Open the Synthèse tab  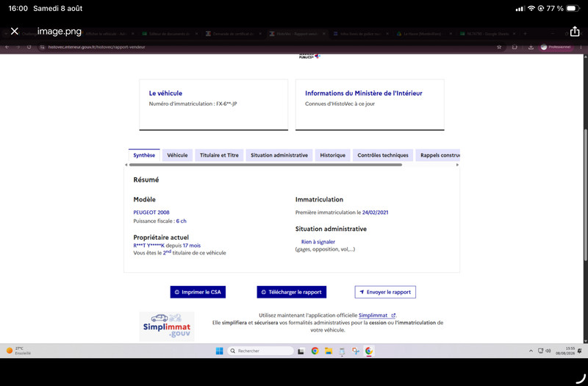tap(144, 155)
